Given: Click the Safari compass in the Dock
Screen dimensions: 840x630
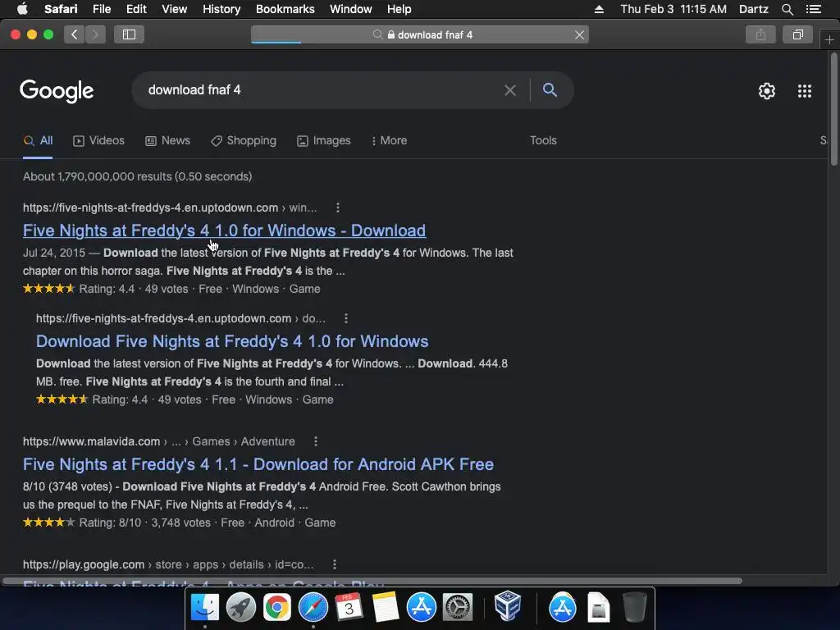Looking at the screenshot, I should click(x=313, y=607).
